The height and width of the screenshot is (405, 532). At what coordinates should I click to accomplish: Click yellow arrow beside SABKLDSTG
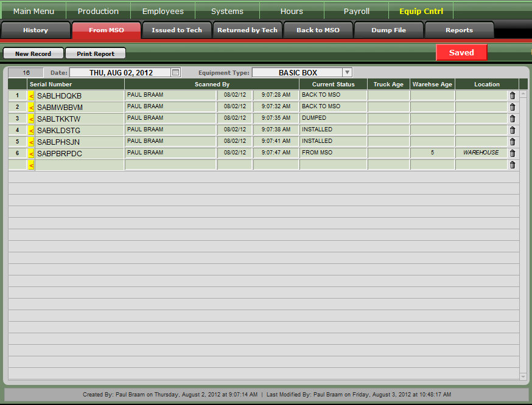(x=31, y=130)
